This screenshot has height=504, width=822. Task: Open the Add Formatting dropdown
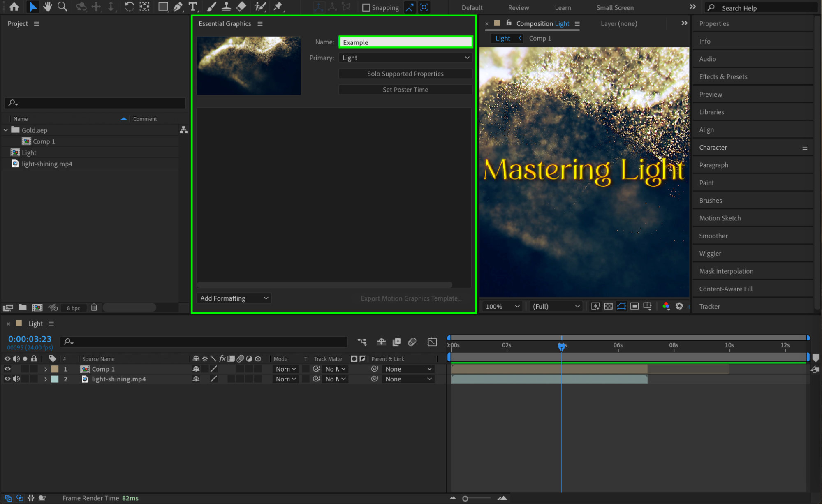click(x=234, y=298)
